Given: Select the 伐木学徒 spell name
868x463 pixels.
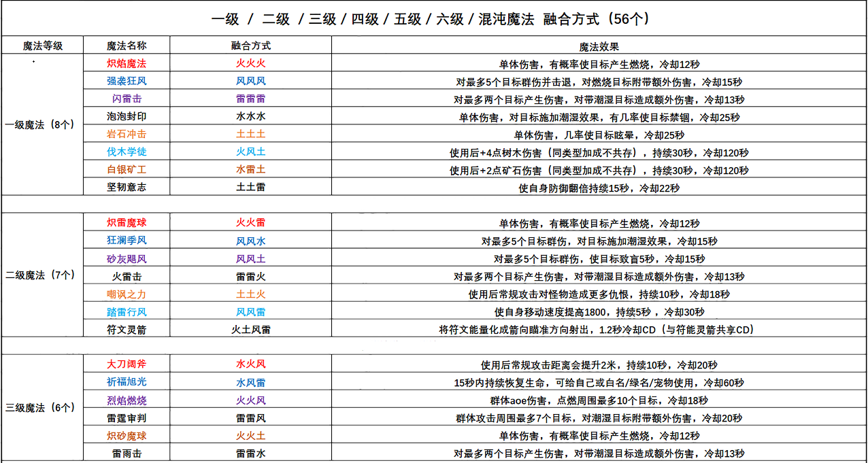Looking at the screenshot, I should click(x=127, y=152).
